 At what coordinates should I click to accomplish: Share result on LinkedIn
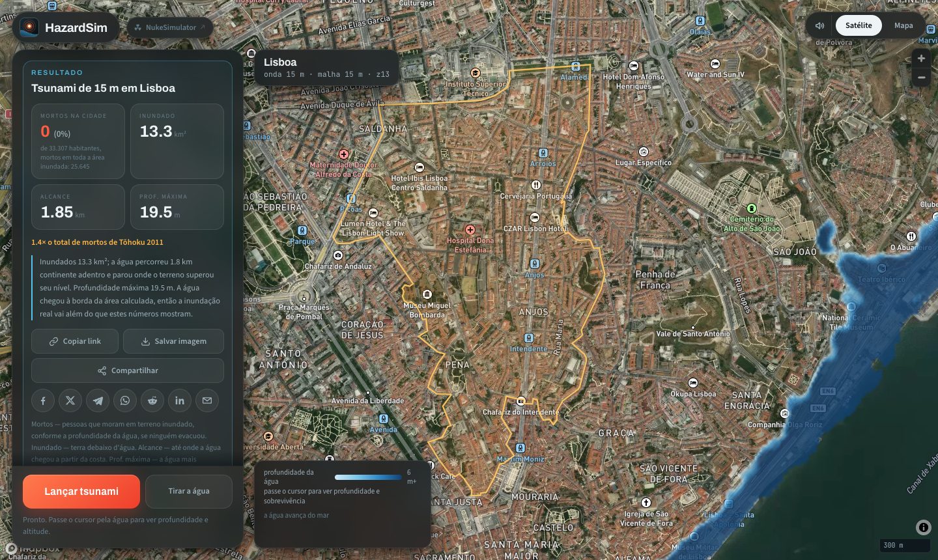pos(180,400)
